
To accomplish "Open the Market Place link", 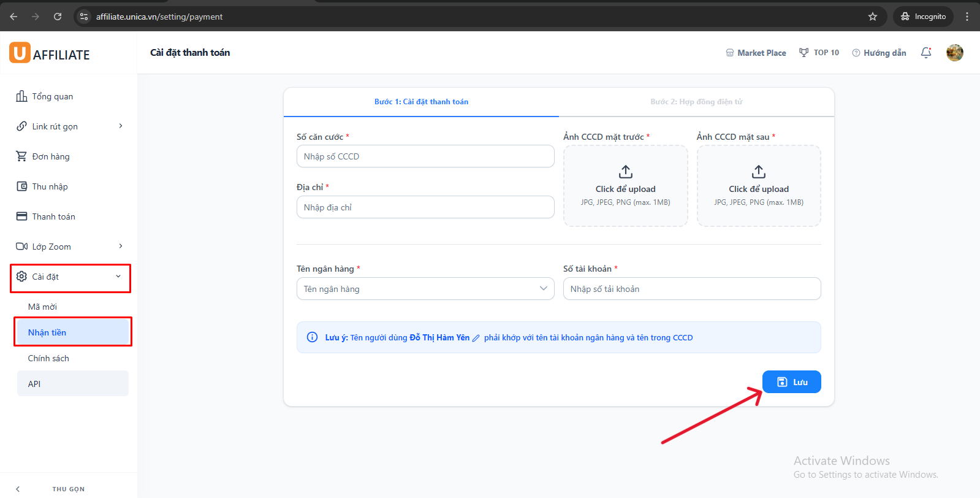I will click(756, 53).
